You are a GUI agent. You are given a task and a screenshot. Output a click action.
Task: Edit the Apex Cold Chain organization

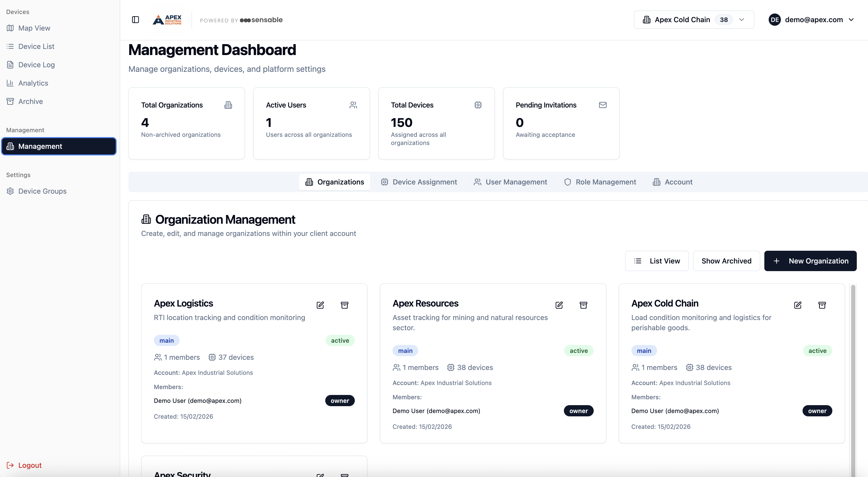click(797, 305)
